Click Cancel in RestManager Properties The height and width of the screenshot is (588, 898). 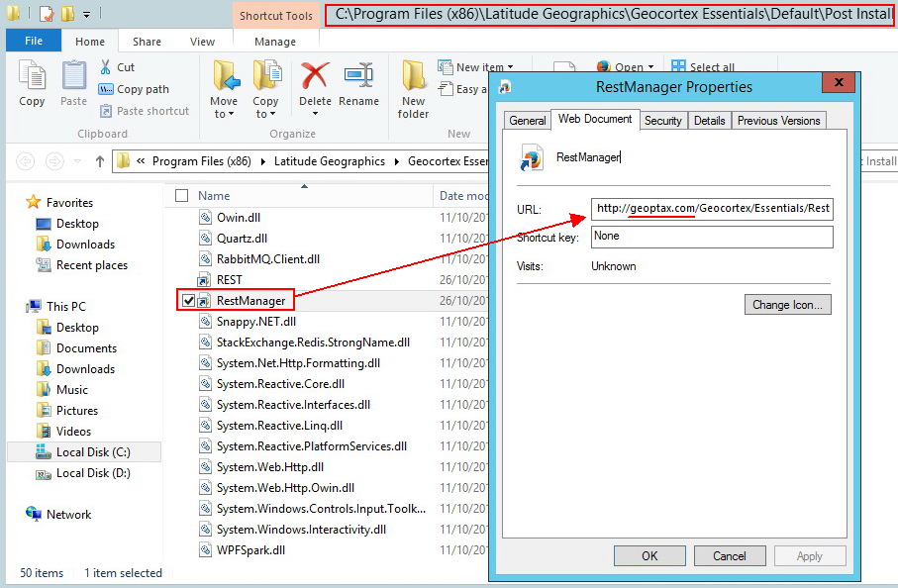(x=729, y=556)
